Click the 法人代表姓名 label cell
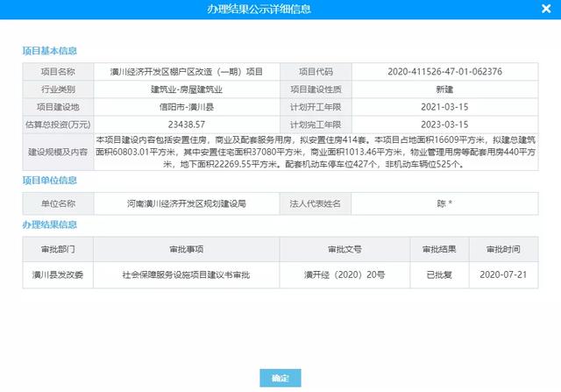The image size is (561, 392). 316,203
